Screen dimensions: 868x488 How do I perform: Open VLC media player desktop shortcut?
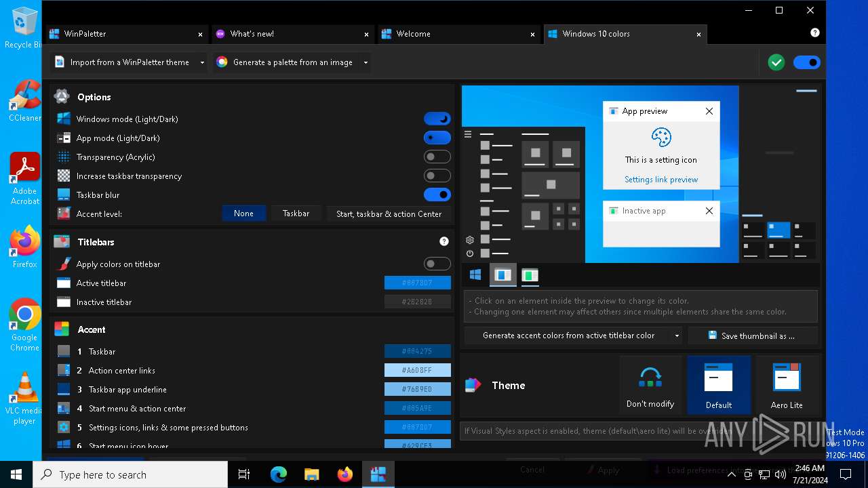pyautogui.click(x=25, y=399)
